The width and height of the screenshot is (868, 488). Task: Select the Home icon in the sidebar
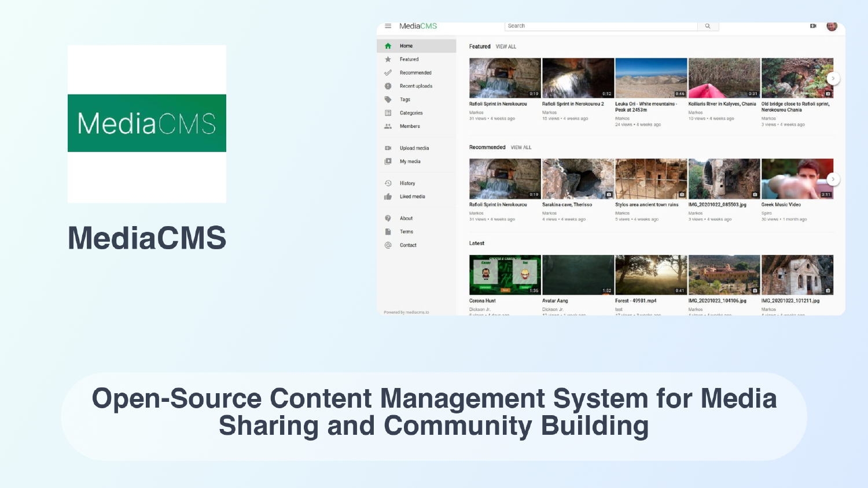coord(388,46)
